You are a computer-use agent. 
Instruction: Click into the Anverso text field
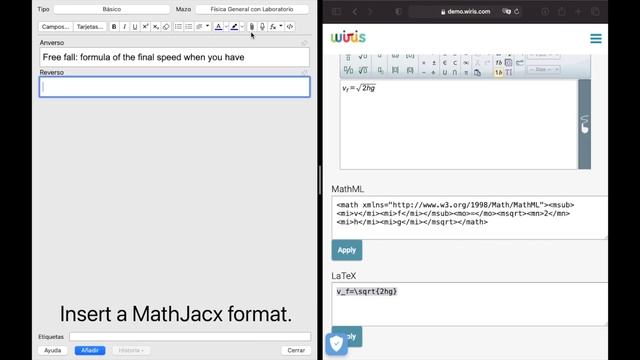(174, 57)
